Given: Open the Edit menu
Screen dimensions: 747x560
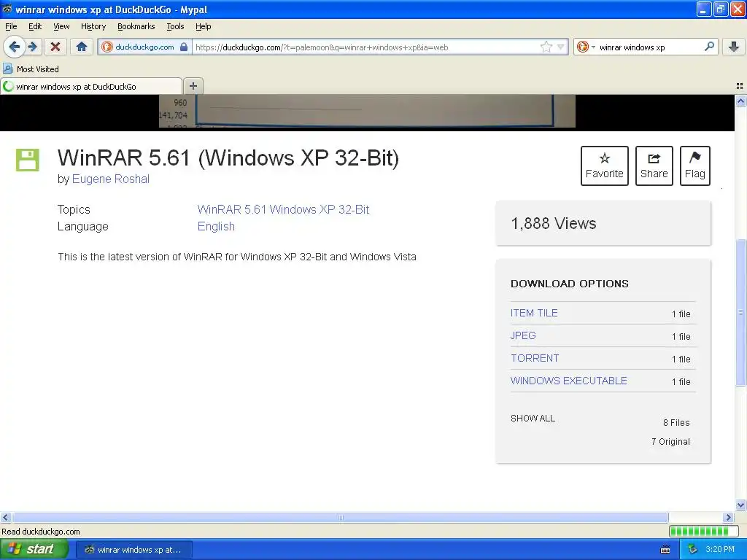Looking at the screenshot, I should pyautogui.click(x=35, y=26).
